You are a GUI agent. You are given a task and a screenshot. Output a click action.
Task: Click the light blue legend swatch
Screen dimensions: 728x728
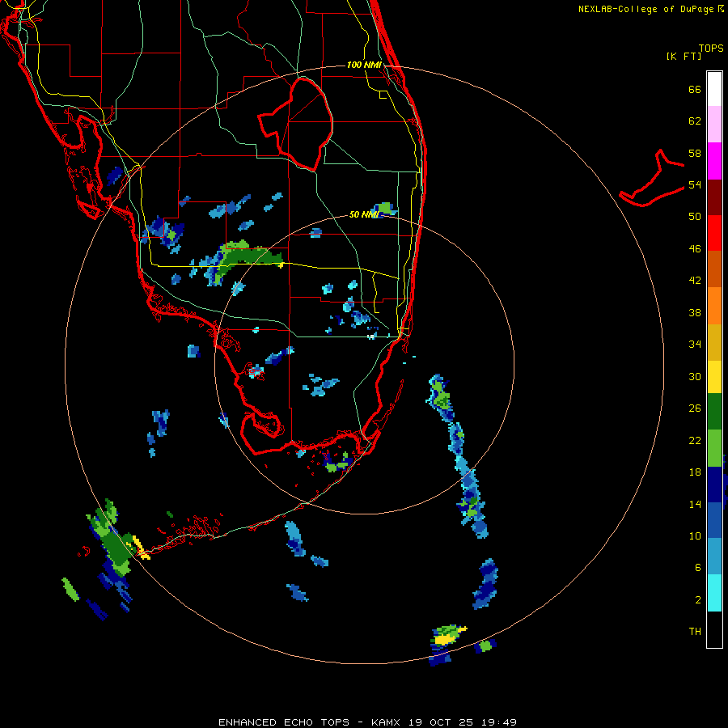[714, 557]
